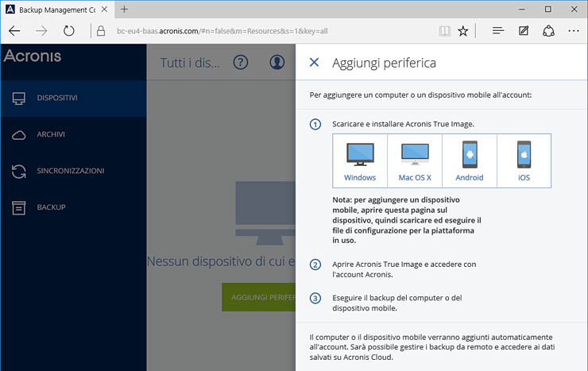This screenshot has width=588, height=371.
Task: Click 'Il computer o il dispositivo mobile' paragraph
Action: 432,347
